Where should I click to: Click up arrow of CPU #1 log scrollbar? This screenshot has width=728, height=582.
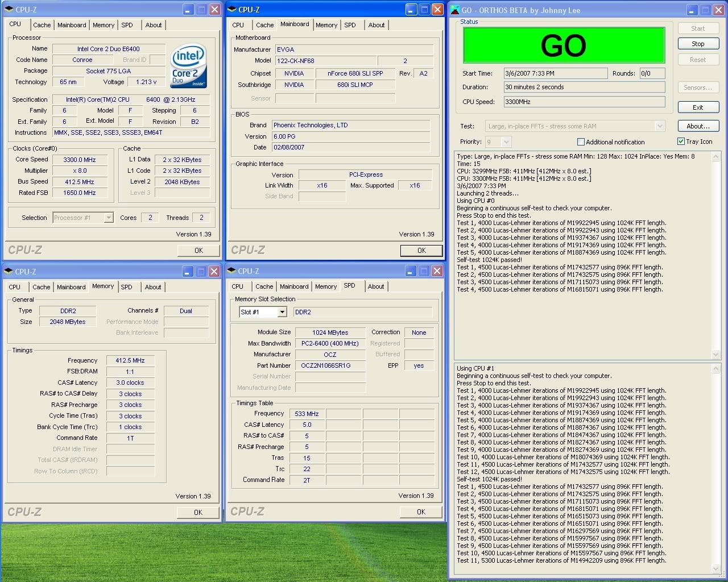(x=716, y=369)
